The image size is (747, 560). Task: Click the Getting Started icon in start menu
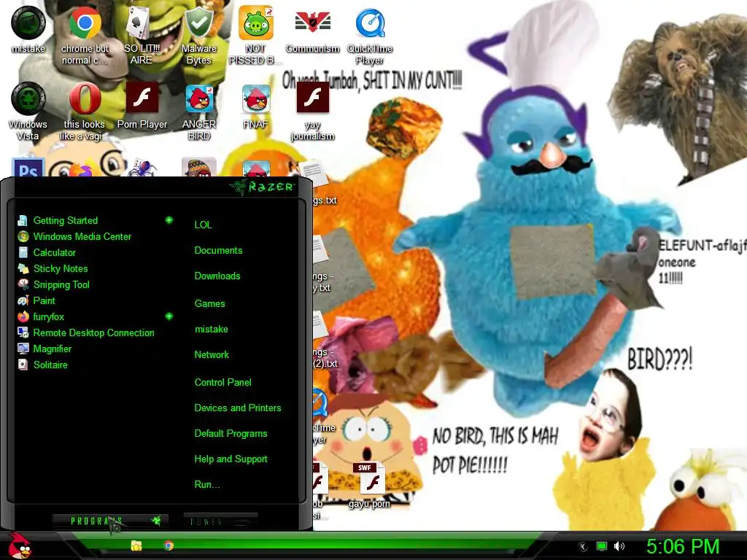(x=23, y=220)
